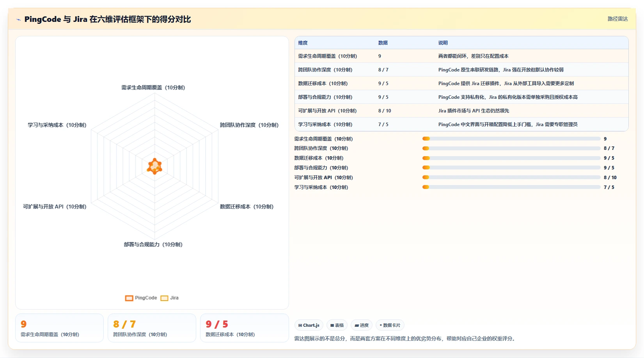The image size is (644, 358).
Task: Click the 可扩展与开放 API progress list label
Action: click(323, 178)
